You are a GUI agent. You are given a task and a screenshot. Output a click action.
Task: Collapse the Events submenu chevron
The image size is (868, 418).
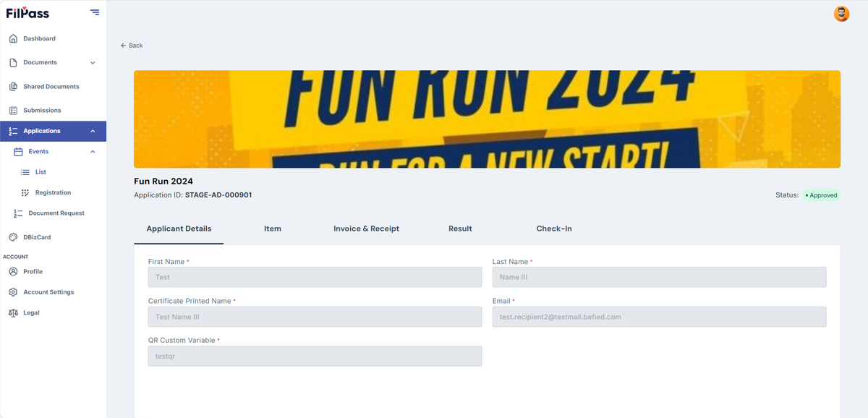93,152
